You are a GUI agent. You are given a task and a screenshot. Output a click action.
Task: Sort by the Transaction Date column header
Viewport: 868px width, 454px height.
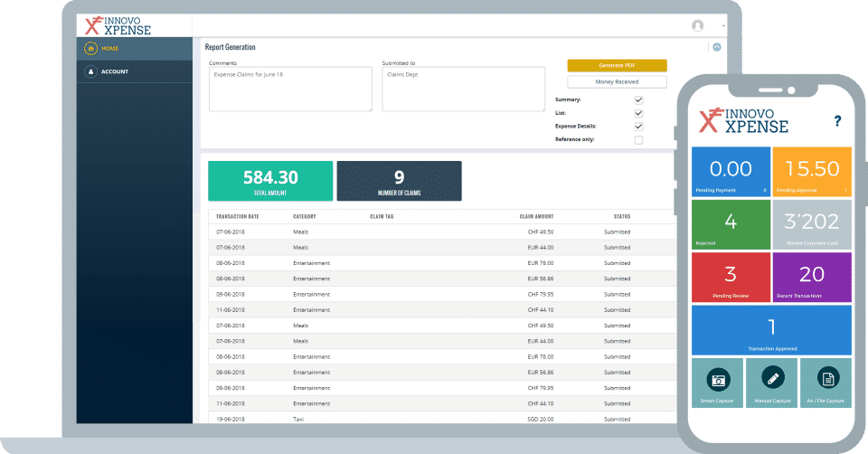pos(238,216)
